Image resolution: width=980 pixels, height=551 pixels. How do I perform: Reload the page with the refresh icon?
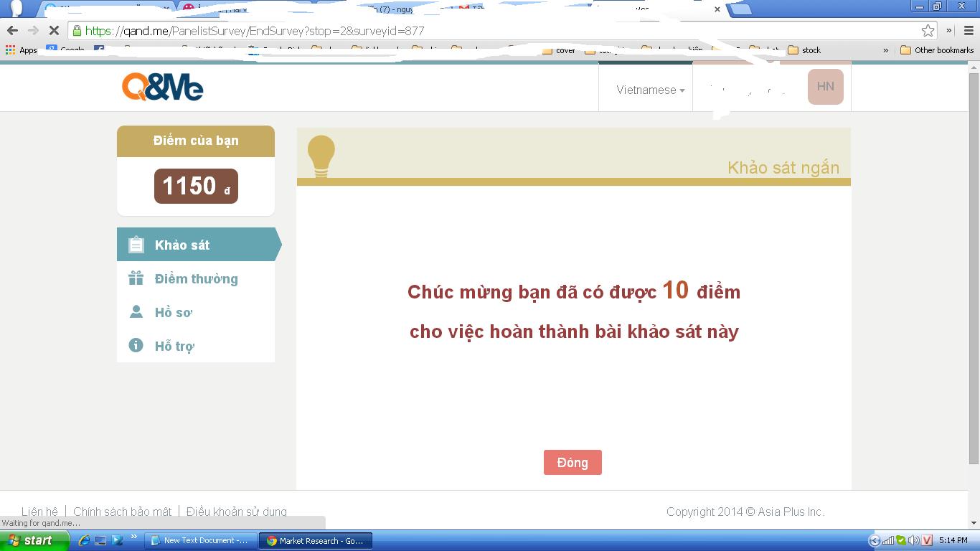coord(55,30)
